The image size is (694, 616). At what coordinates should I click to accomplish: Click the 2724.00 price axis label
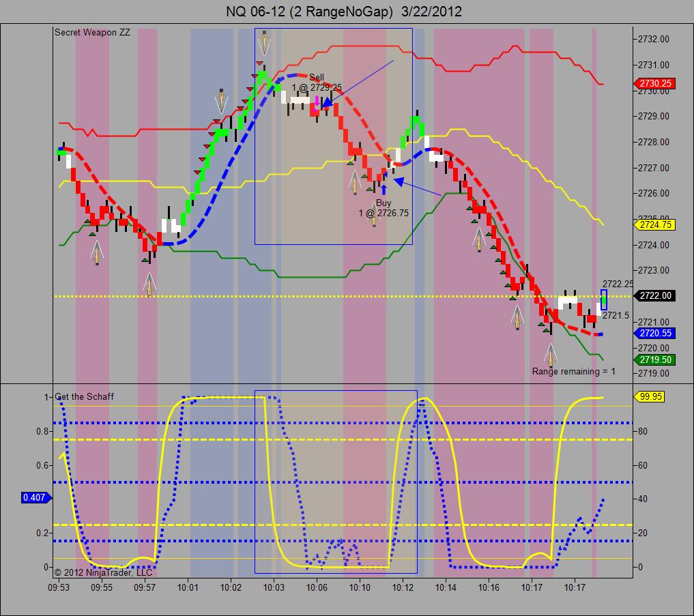(x=654, y=245)
